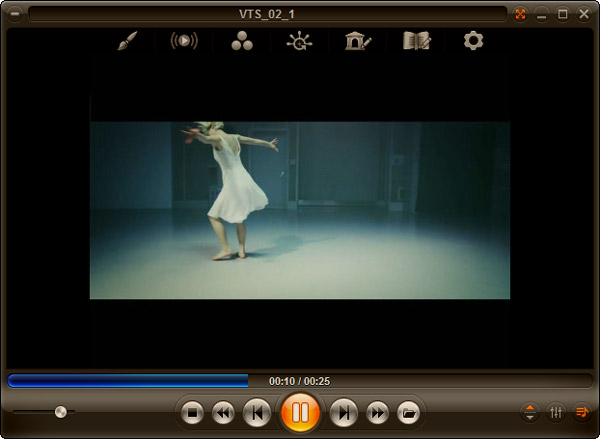Click the dancer video frame
Viewport: 600px width, 439px height.
coord(300,210)
